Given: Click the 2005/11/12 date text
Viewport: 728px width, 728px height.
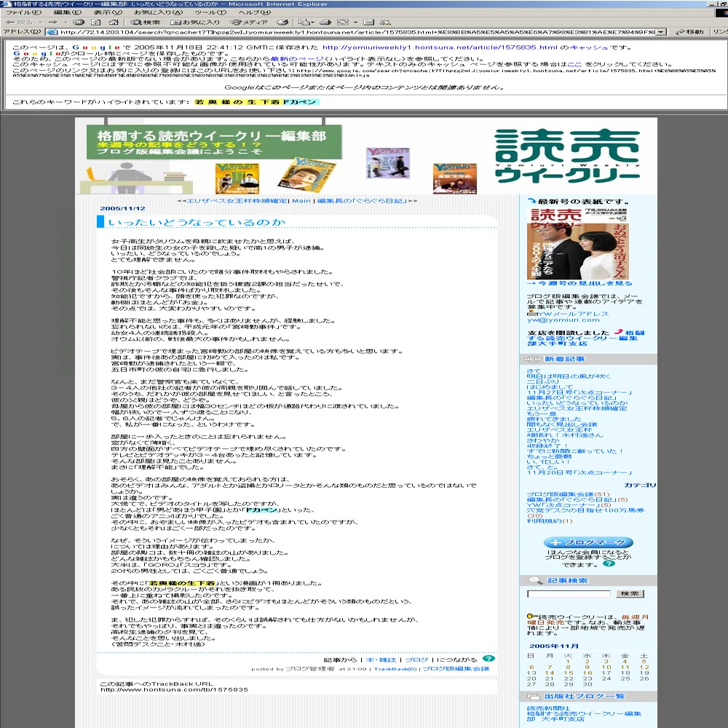Looking at the screenshot, I should (x=122, y=208).
